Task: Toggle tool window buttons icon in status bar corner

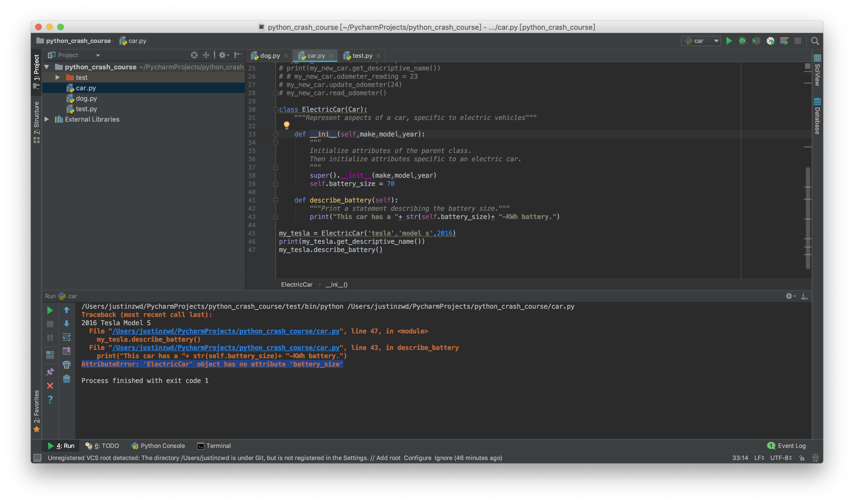Action: click(x=38, y=458)
